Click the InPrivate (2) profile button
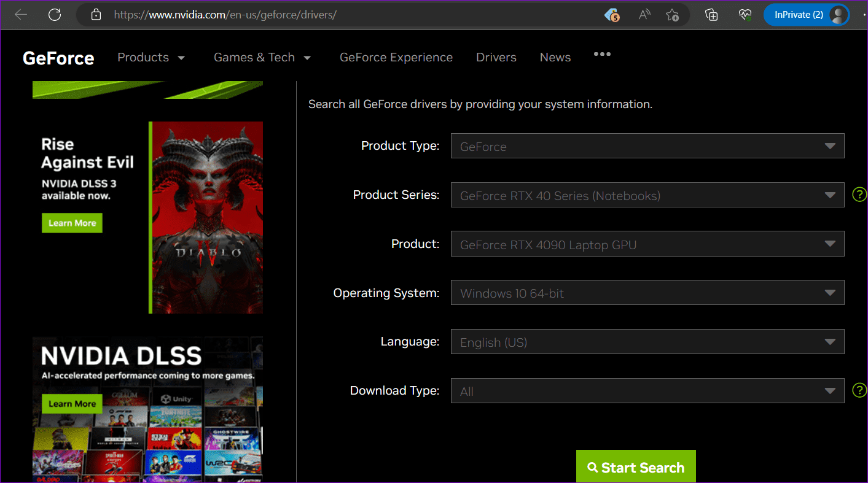Viewport: 868px width, 483px height. [x=807, y=15]
